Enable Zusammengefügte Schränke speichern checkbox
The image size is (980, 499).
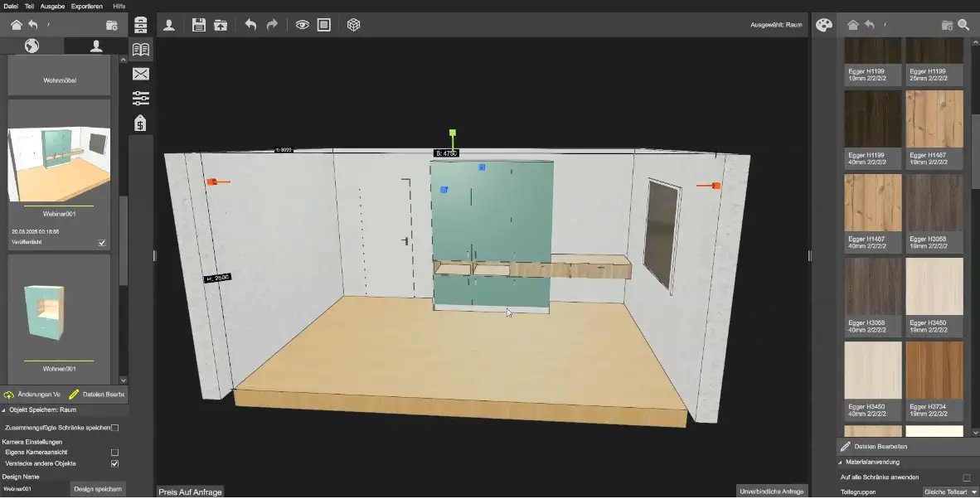114,428
